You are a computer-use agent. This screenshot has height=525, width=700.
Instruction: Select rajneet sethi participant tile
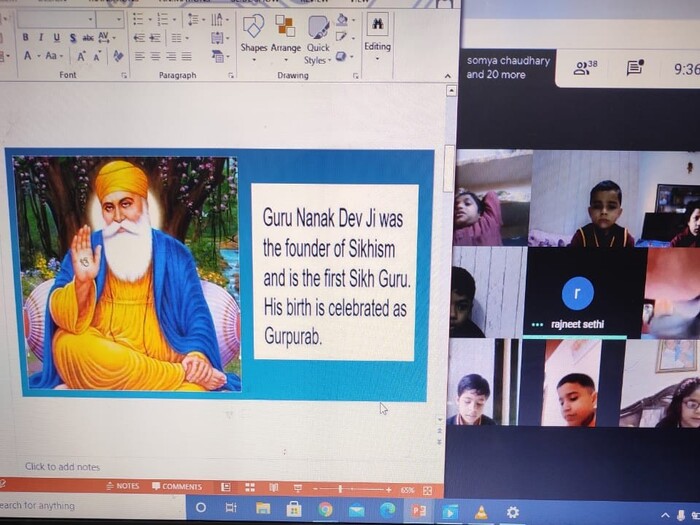[x=583, y=292]
